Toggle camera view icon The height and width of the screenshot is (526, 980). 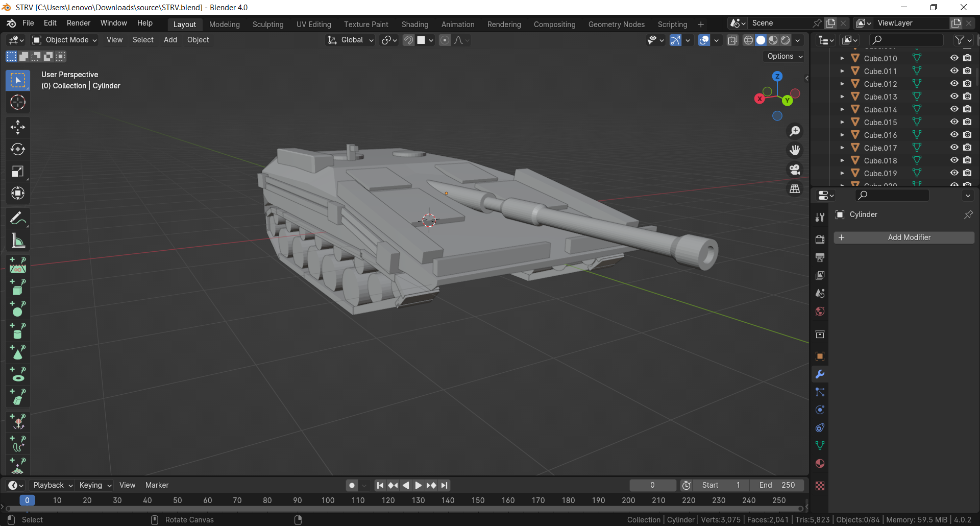pos(795,170)
